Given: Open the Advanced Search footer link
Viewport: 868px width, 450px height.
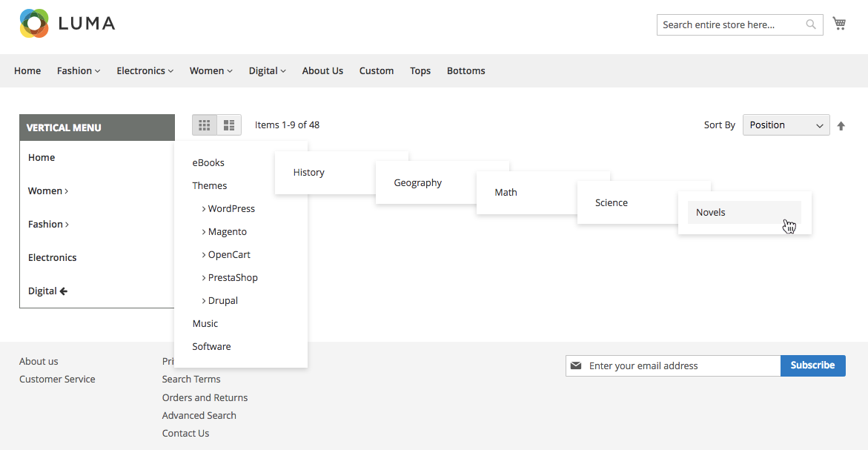Looking at the screenshot, I should 199,415.
